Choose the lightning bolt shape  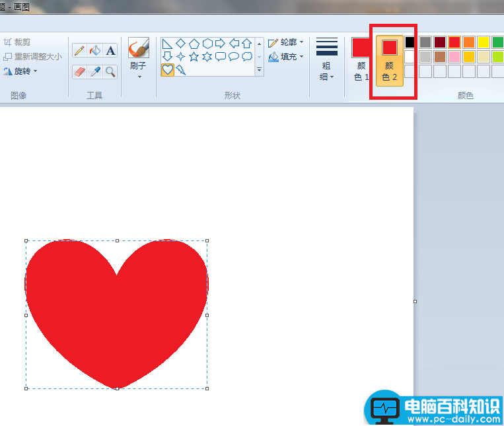[x=181, y=70]
